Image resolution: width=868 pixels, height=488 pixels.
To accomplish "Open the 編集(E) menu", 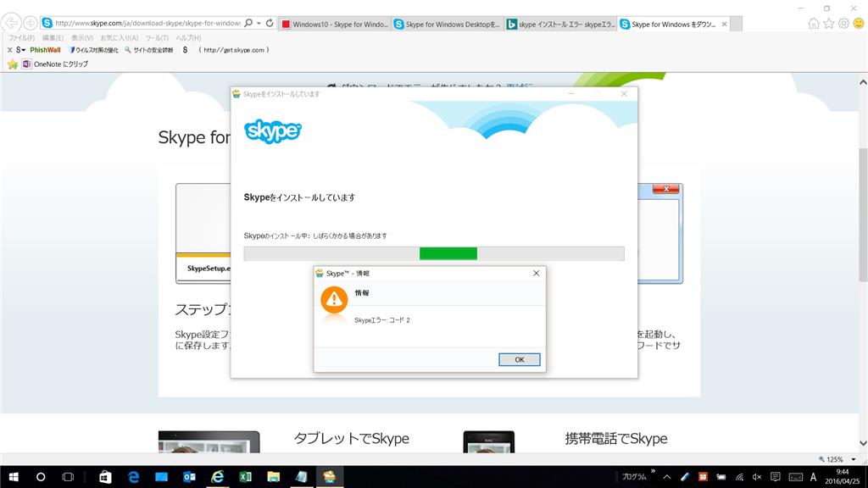I will [x=53, y=37].
